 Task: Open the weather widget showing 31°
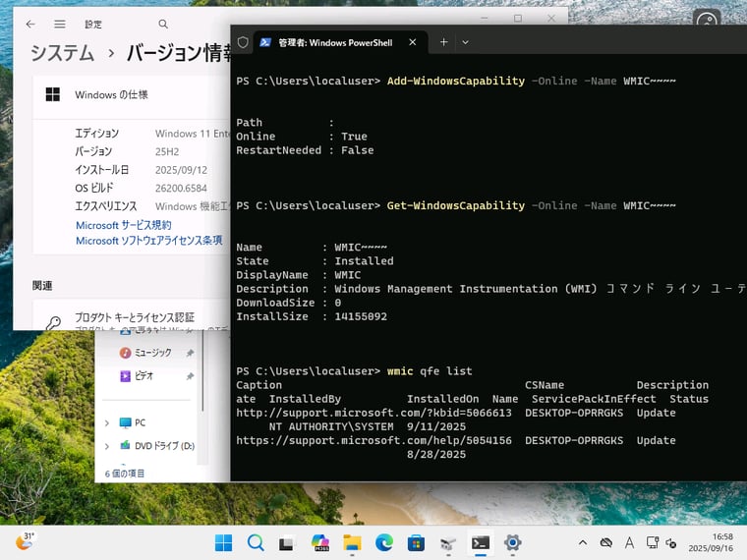click(25, 541)
